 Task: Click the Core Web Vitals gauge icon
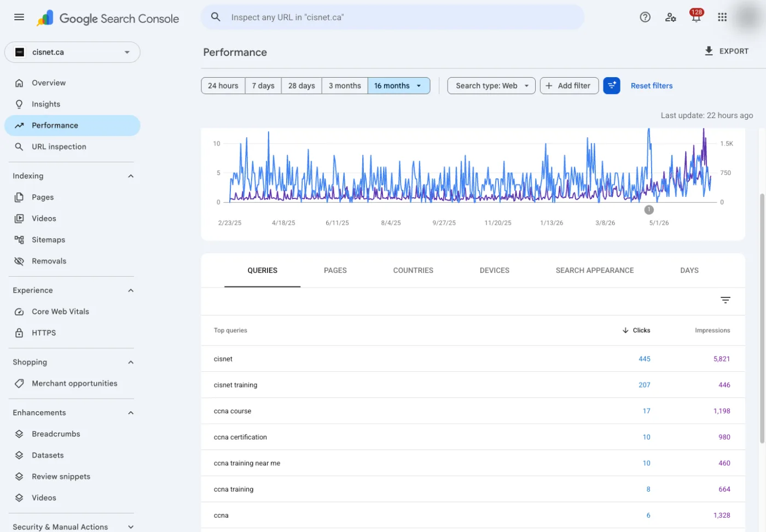(19, 312)
